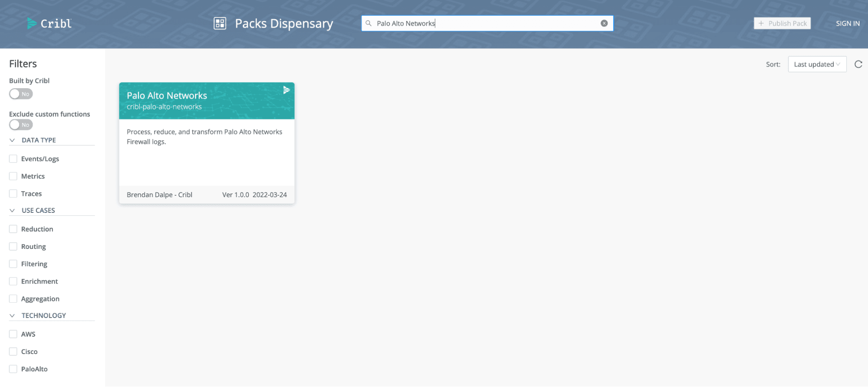Click the Packs Dispensary grid icon
Image resolution: width=868 pixels, height=387 pixels.
220,23
